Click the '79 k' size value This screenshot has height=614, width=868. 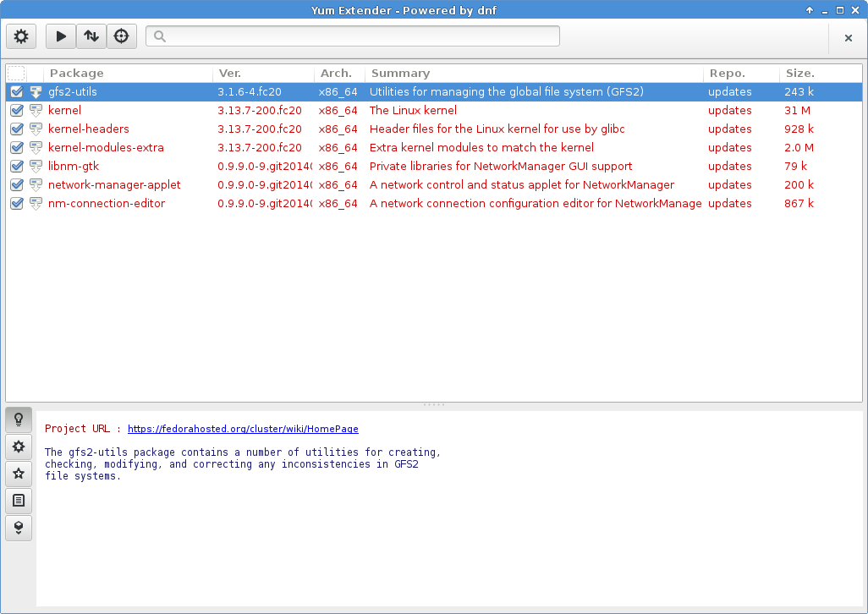point(795,166)
